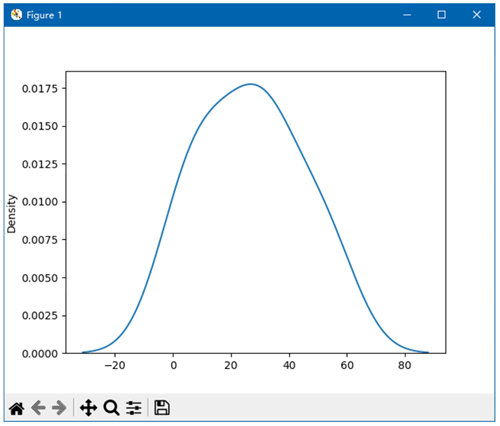Click the Density y-axis label

tap(11, 214)
